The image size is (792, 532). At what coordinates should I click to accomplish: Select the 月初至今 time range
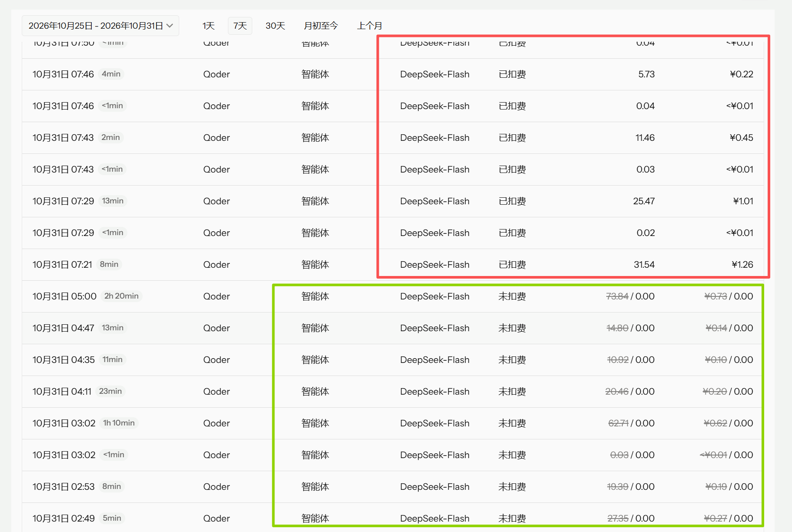point(321,26)
